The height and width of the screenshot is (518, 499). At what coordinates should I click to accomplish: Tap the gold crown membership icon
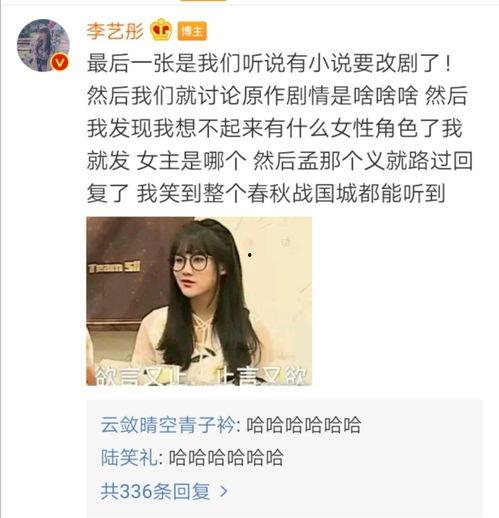pyautogui.click(x=161, y=30)
